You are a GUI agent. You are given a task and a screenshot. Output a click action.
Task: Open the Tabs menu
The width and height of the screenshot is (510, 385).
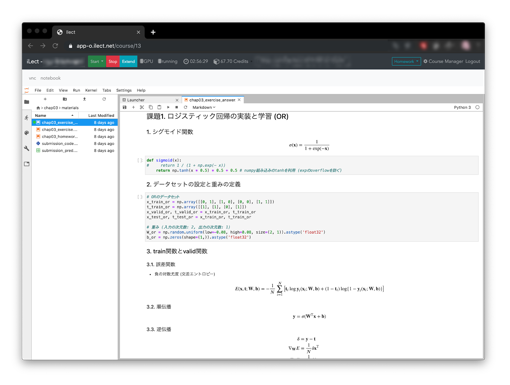pos(107,90)
